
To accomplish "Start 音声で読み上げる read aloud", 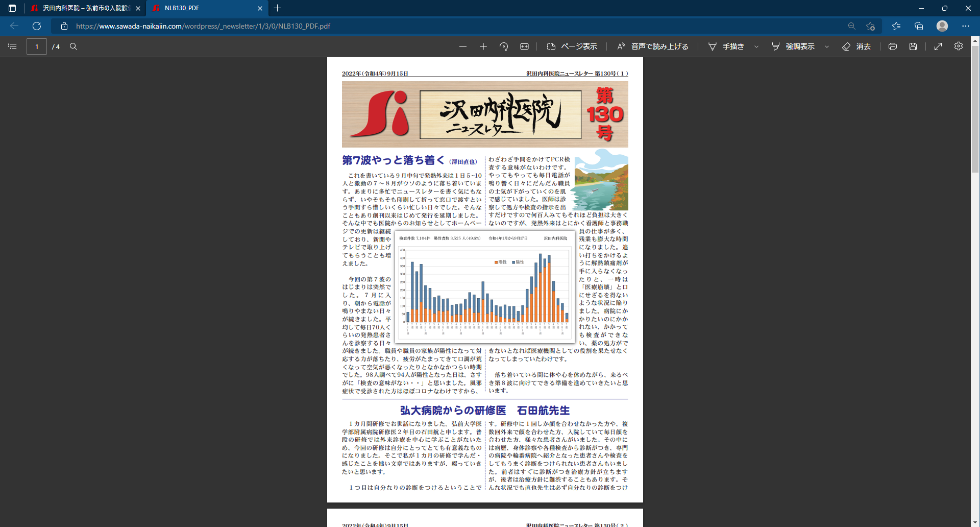I will 652,46.
